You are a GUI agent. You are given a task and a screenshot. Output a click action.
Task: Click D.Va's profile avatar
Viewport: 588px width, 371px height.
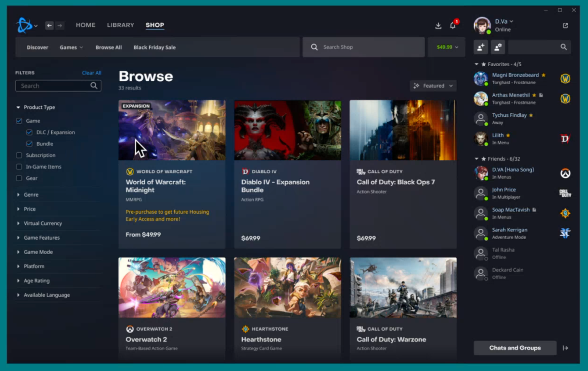[482, 25]
